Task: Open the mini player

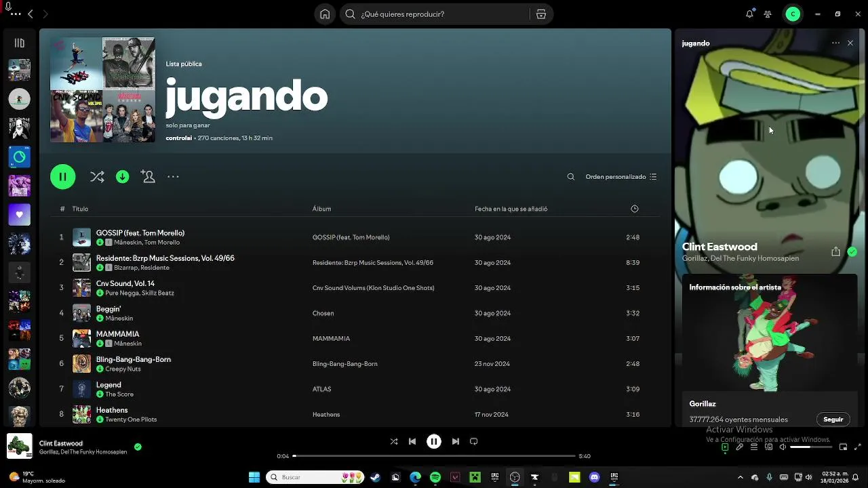Action: pyautogui.click(x=843, y=447)
